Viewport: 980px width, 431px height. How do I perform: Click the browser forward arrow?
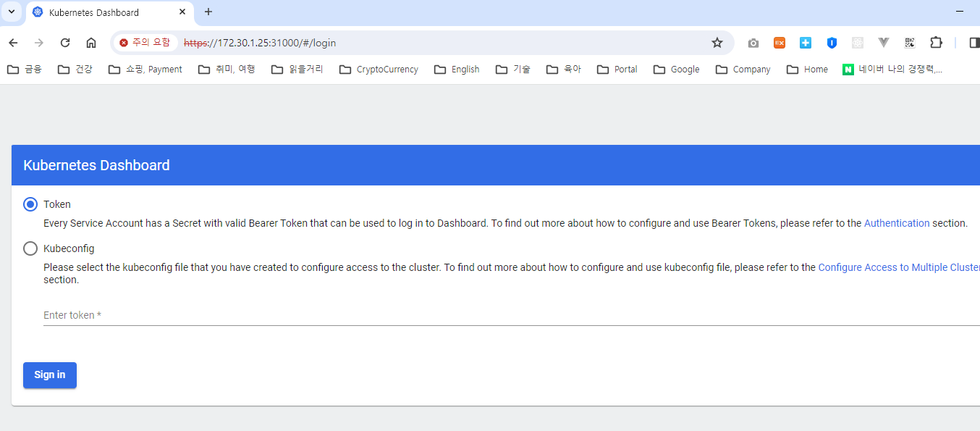[x=39, y=43]
